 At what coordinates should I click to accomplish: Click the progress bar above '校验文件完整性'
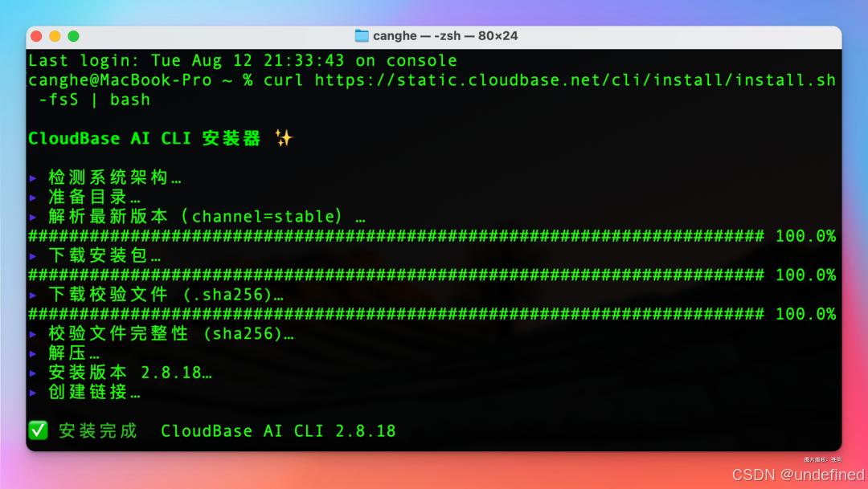(x=395, y=314)
